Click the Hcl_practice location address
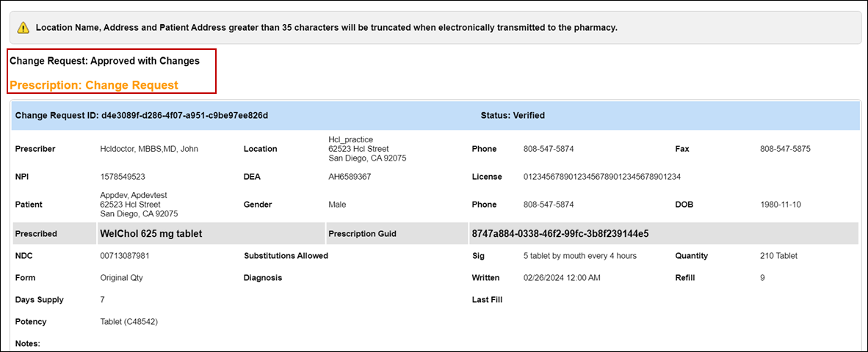868x352 pixels. pyautogui.click(x=367, y=149)
